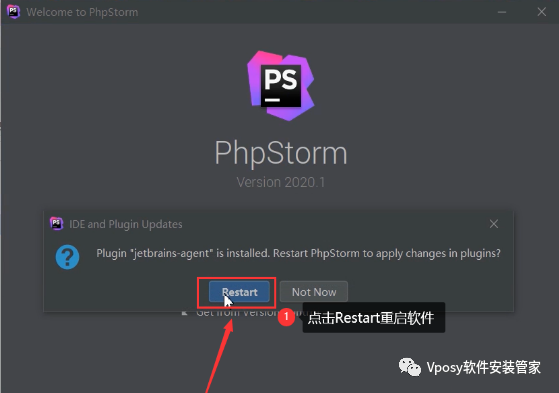Minimize the Welcome to PhpStorm window

(502, 12)
